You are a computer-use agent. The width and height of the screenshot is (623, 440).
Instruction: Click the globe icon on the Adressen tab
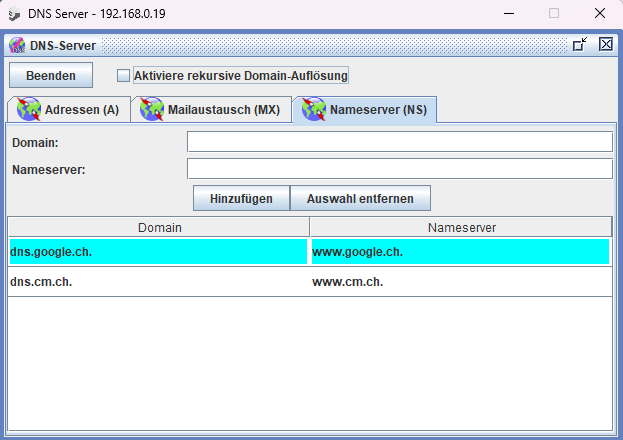29,109
